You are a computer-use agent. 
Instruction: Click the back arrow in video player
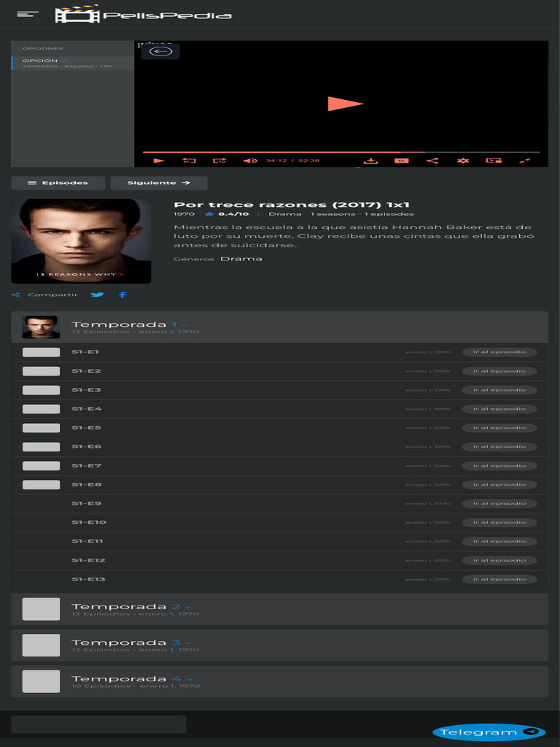coord(160,52)
